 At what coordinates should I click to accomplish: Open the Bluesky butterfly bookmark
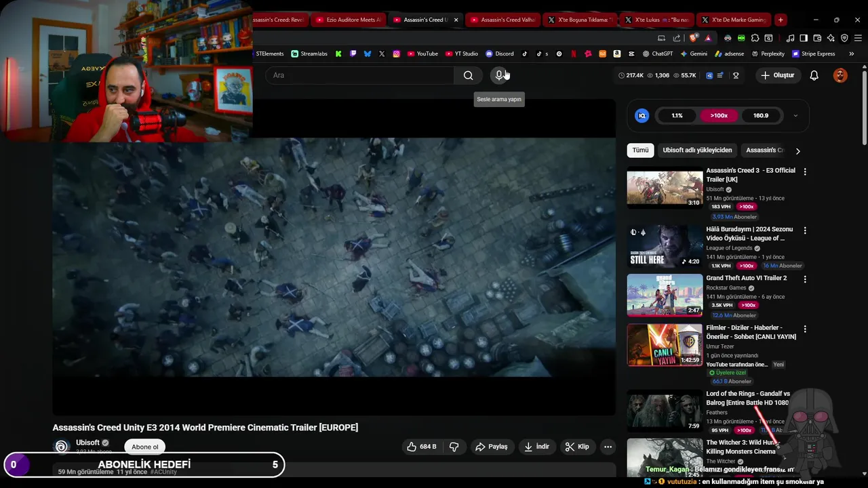(x=368, y=54)
